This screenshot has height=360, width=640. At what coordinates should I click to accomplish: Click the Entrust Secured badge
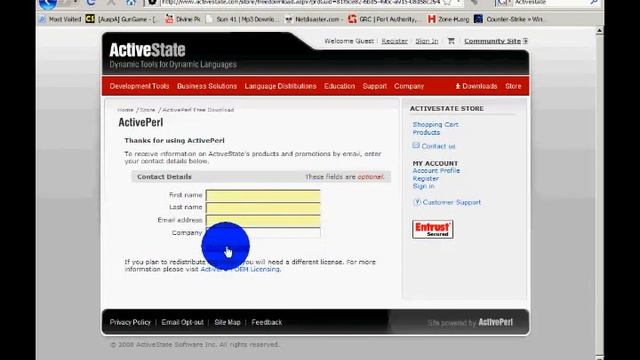pos(433,229)
